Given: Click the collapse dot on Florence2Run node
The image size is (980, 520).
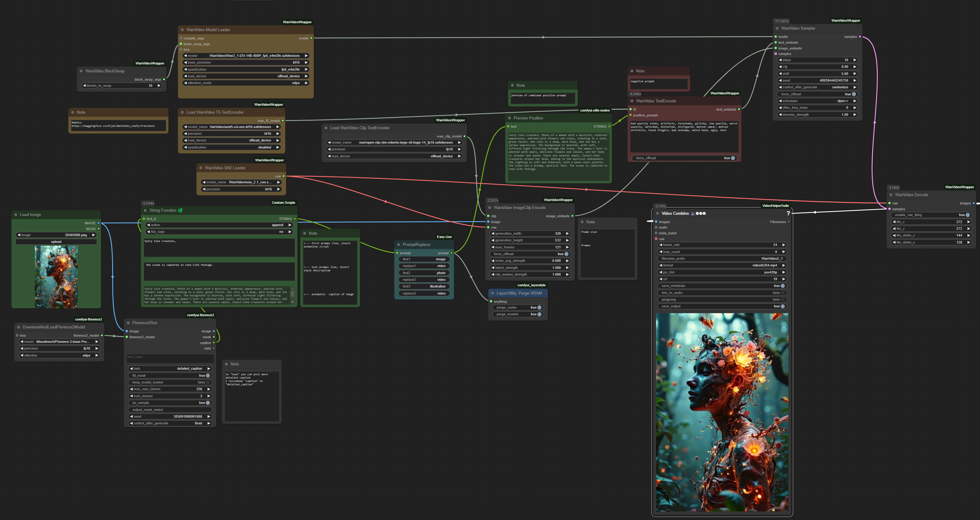Looking at the screenshot, I should [128, 323].
